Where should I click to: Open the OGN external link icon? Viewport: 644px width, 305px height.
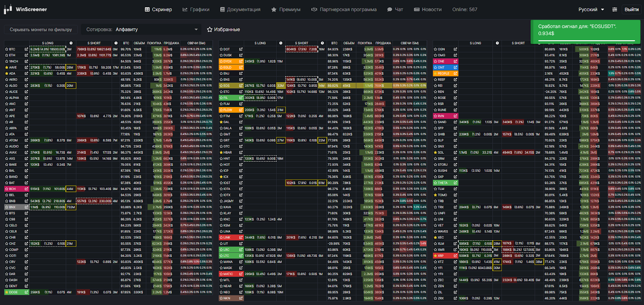tap(455, 49)
